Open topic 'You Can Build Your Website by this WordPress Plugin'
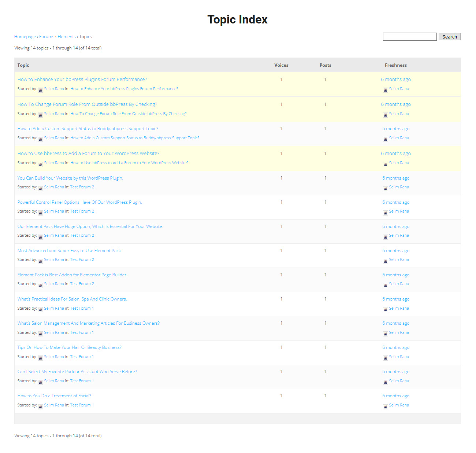The image size is (476, 453). coord(70,178)
